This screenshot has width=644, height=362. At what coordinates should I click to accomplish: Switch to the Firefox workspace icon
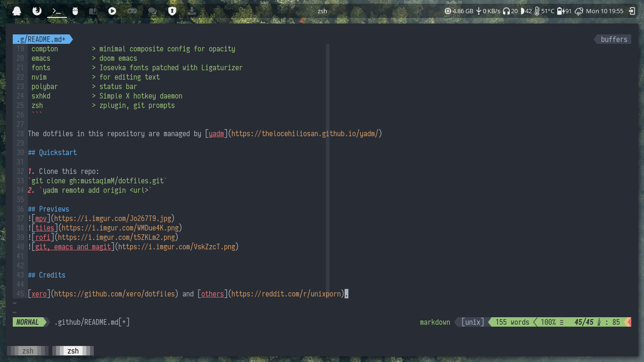37,11
